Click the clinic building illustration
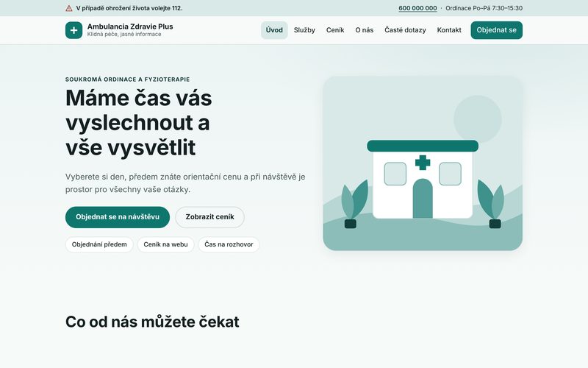 click(x=423, y=163)
